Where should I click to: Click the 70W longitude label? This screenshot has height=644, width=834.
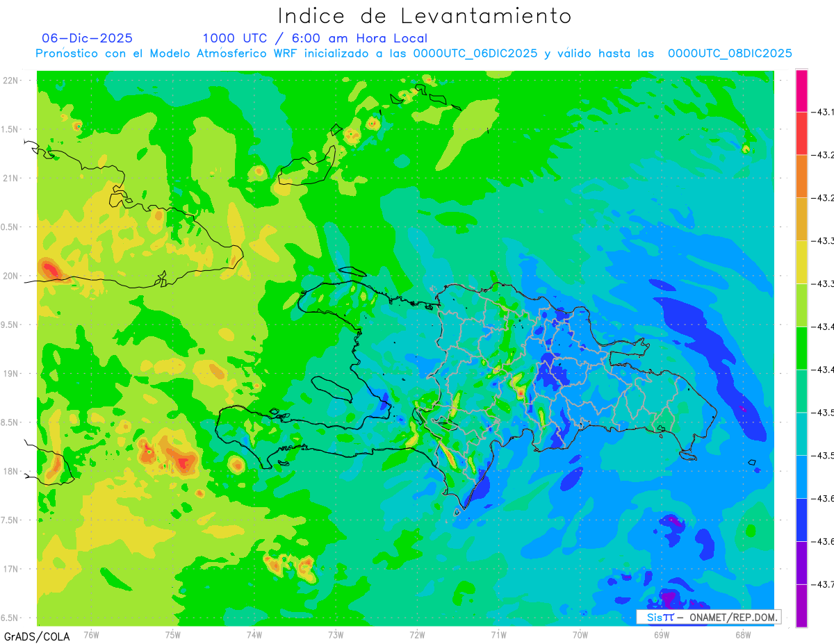(x=580, y=634)
